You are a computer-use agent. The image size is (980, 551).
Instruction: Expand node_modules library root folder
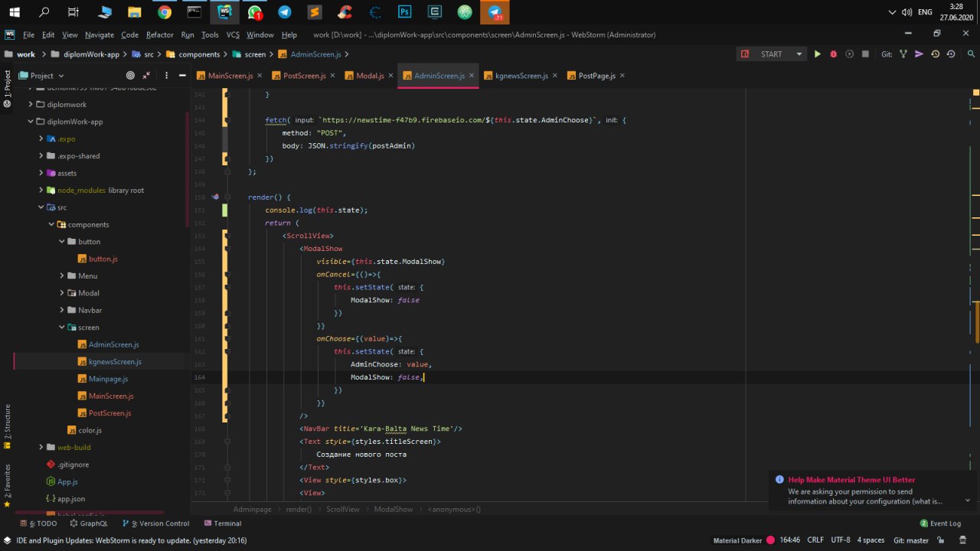pos(41,190)
